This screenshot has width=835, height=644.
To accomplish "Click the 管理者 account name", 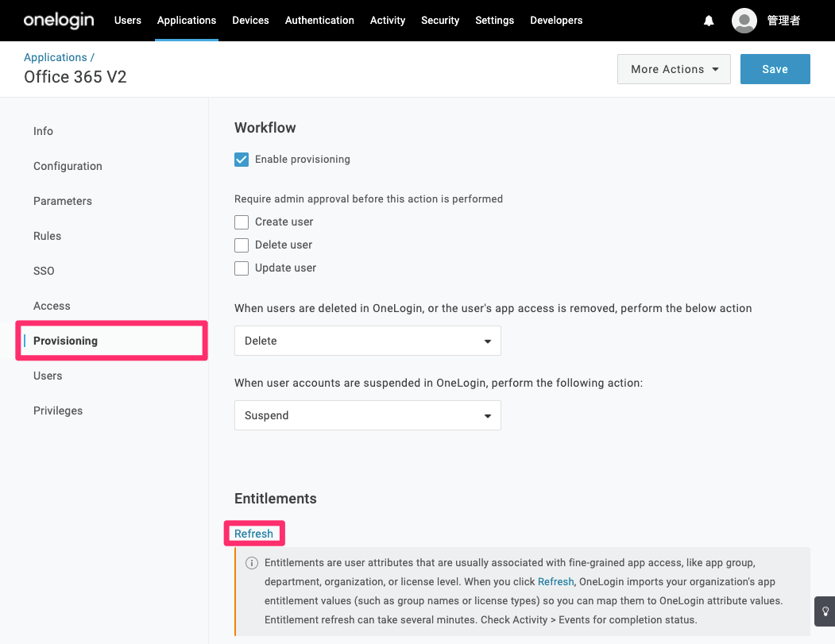I will 783,21.
